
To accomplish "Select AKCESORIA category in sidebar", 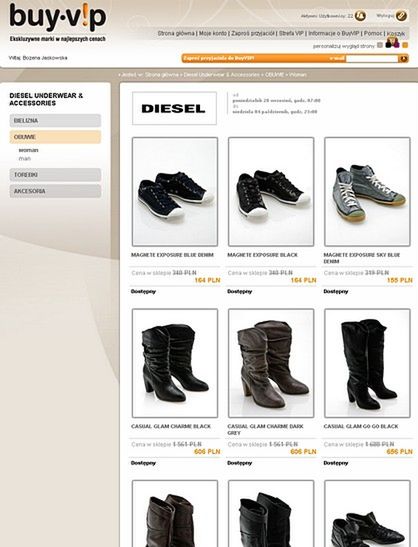I will [x=55, y=191].
